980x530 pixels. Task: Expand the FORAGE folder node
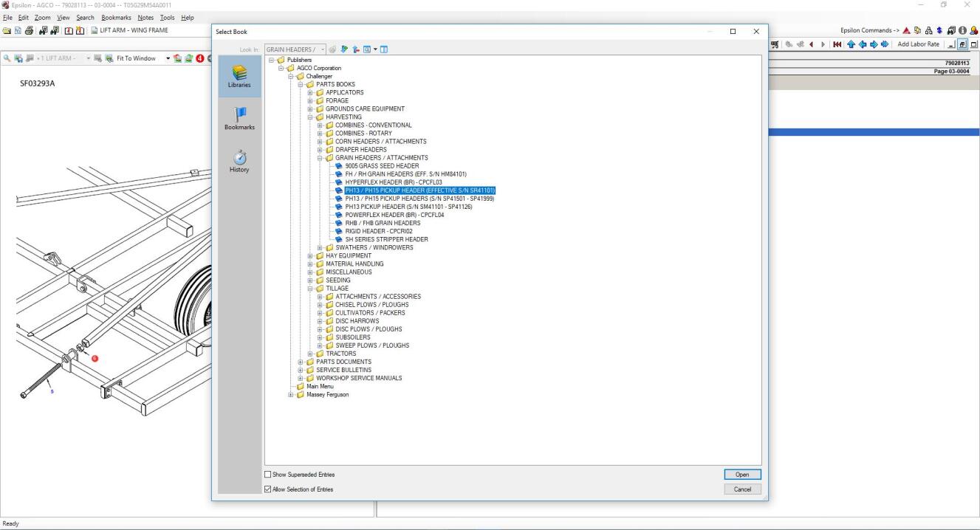tap(310, 100)
